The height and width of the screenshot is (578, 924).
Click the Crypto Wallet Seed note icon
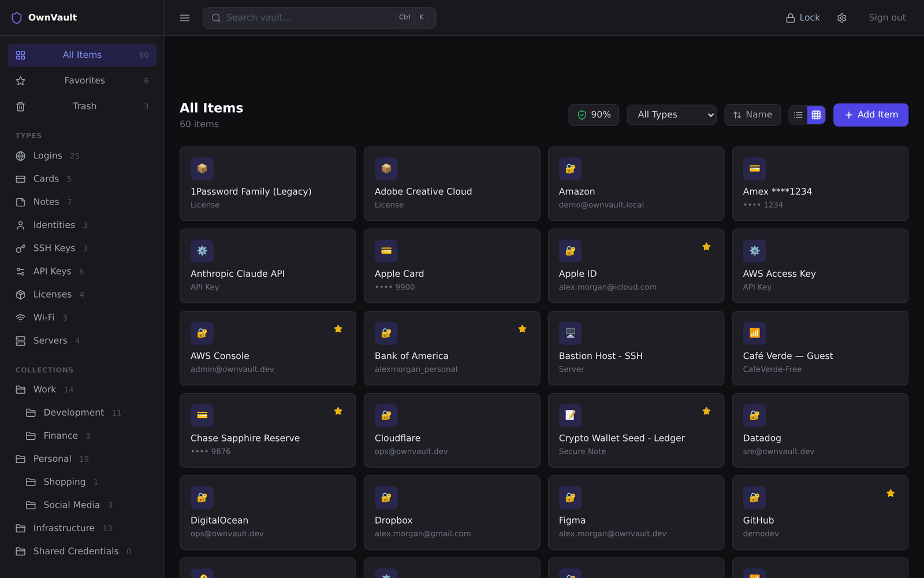[571, 416]
